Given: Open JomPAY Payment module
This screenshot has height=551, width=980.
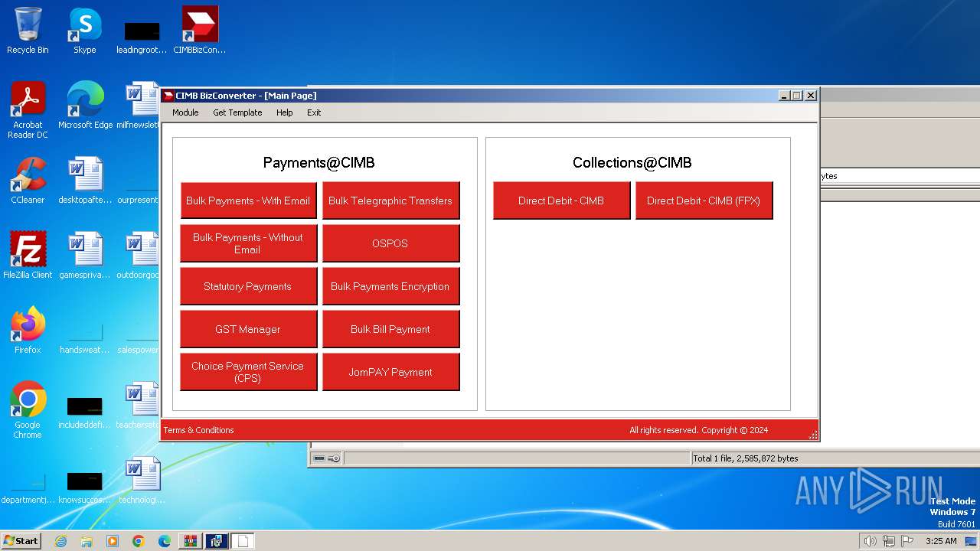Looking at the screenshot, I should coord(390,372).
